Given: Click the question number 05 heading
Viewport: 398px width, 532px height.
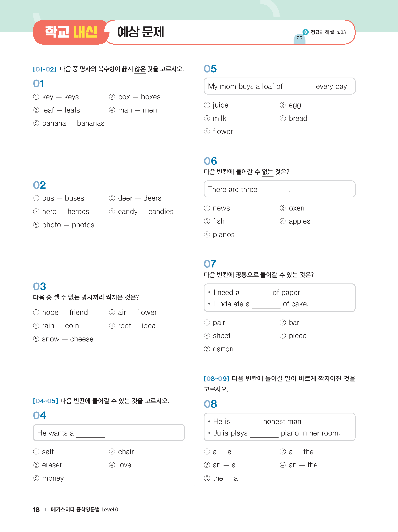Looking at the screenshot, I should tap(210, 69).
